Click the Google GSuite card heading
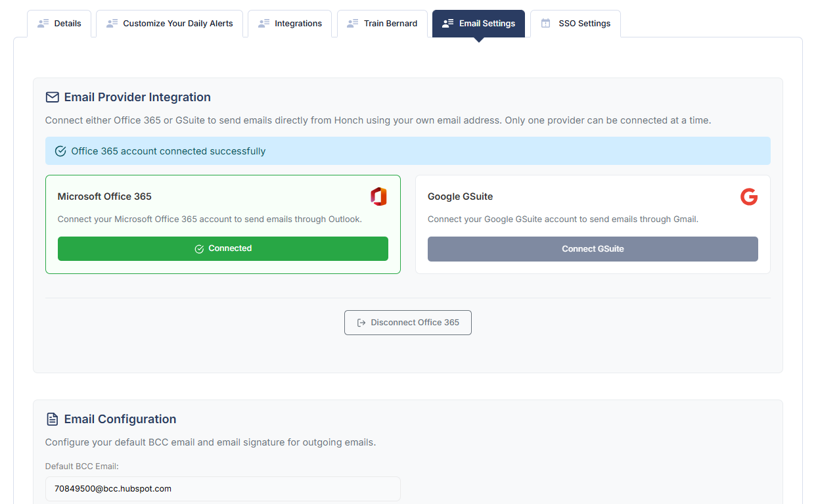The image size is (818, 504). coord(460,196)
